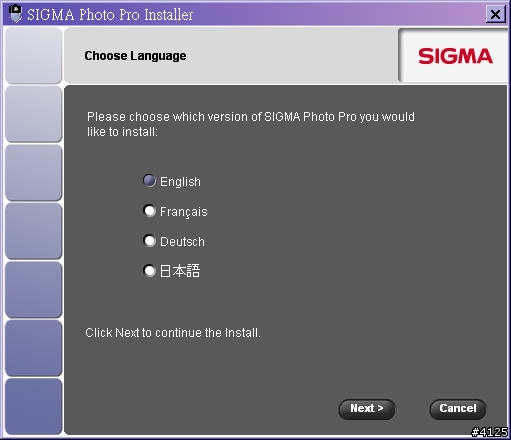Viewport: 511px width, 440px height.
Task: Select the English radio button
Action: tap(149, 181)
